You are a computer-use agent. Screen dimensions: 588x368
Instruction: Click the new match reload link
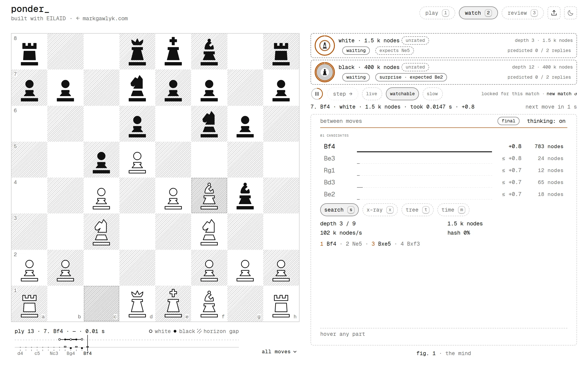(562, 94)
